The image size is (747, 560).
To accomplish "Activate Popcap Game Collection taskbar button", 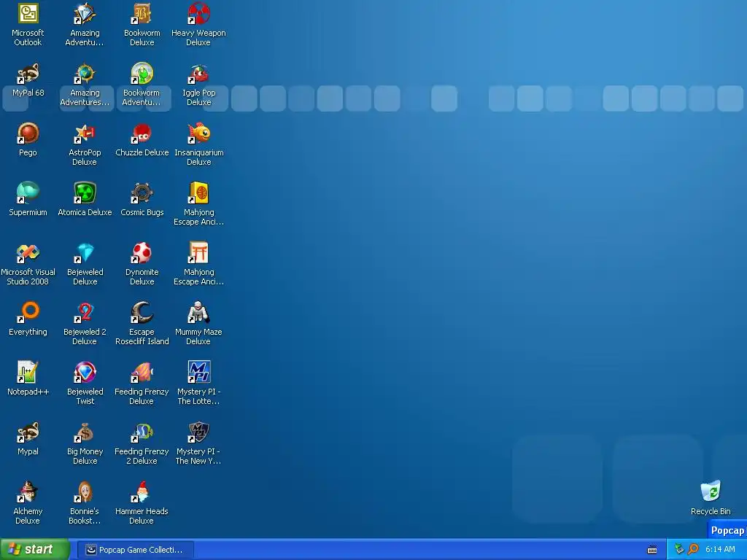I will (135, 550).
